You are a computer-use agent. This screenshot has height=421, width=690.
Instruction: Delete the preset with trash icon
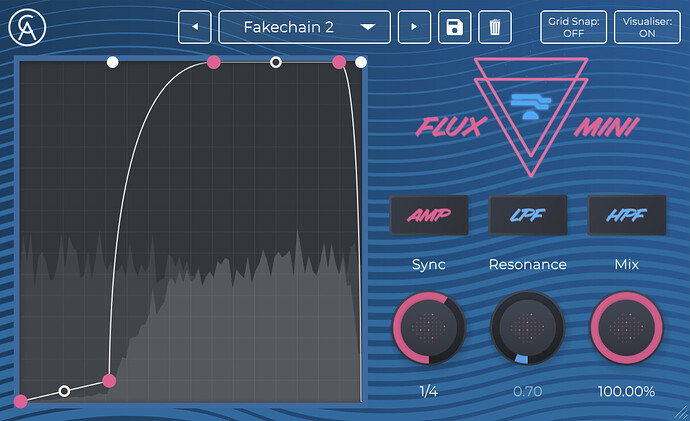click(x=495, y=27)
